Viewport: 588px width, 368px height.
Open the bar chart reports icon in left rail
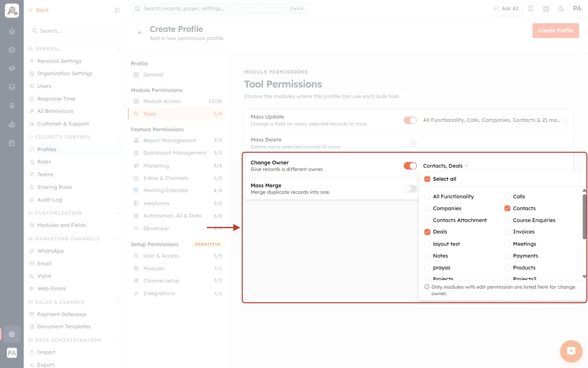click(12, 124)
